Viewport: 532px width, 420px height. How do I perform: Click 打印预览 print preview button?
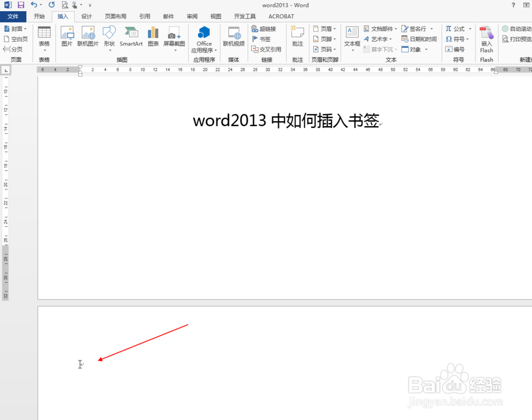coord(517,39)
